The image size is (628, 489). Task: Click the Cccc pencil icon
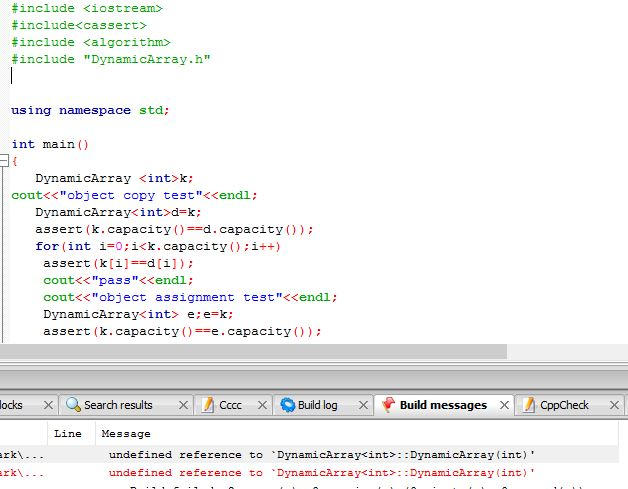pyautogui.click(x=207, y=405)
